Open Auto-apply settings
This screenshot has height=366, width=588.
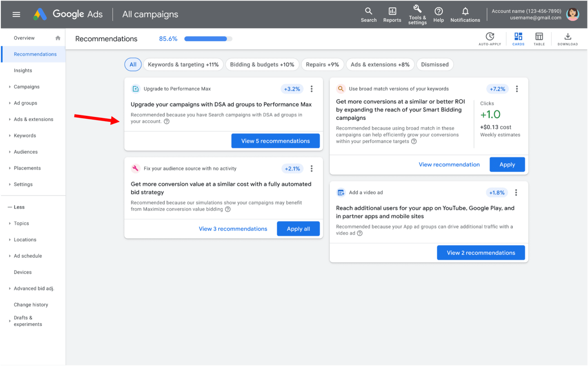tap(490, 39)
